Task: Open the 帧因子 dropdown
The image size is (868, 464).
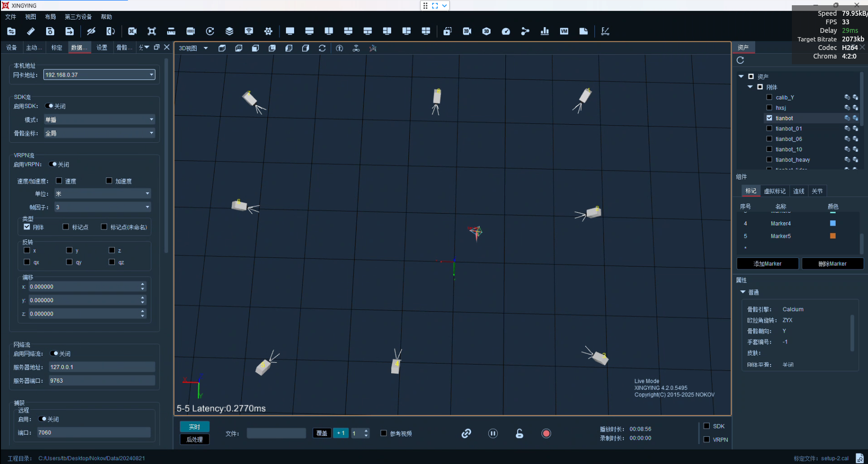Action: pos(102,207)
